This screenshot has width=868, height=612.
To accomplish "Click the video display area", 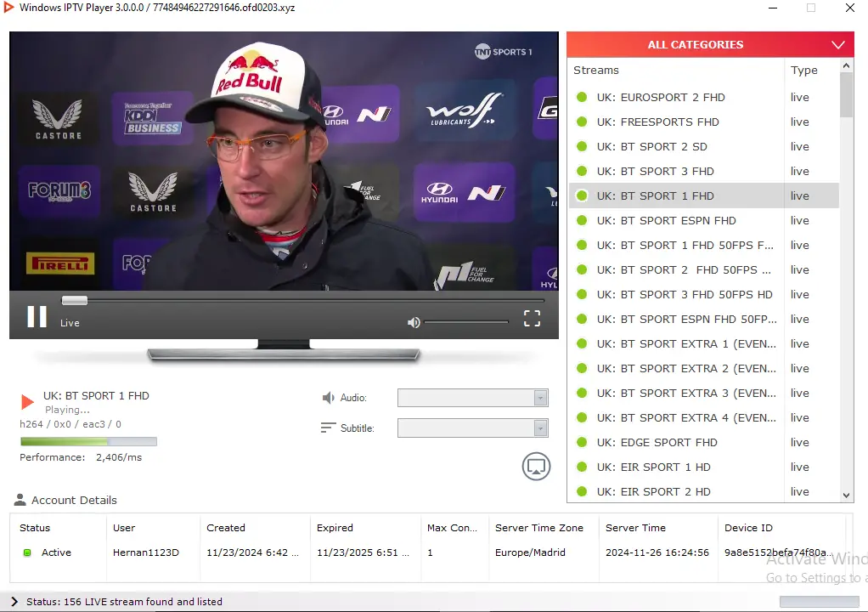I will 284,161.
